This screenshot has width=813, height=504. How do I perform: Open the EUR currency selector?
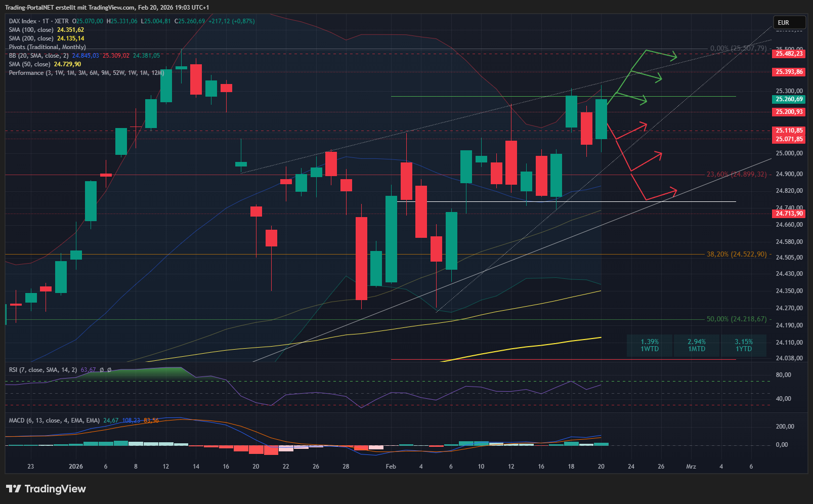tap(788, 23)
